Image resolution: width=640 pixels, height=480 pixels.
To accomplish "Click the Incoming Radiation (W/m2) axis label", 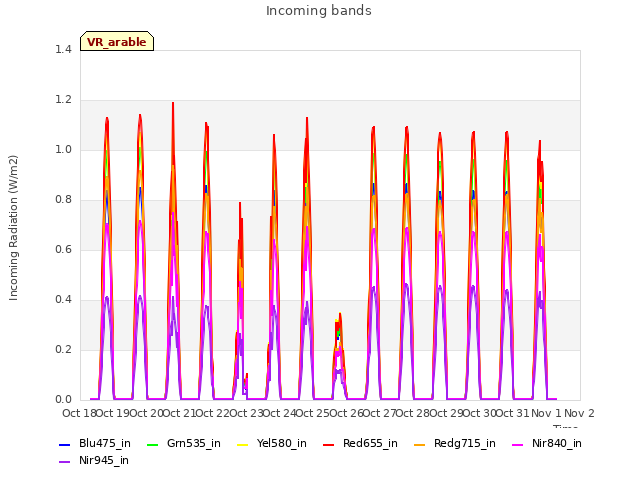I will (x=13, y=227).
